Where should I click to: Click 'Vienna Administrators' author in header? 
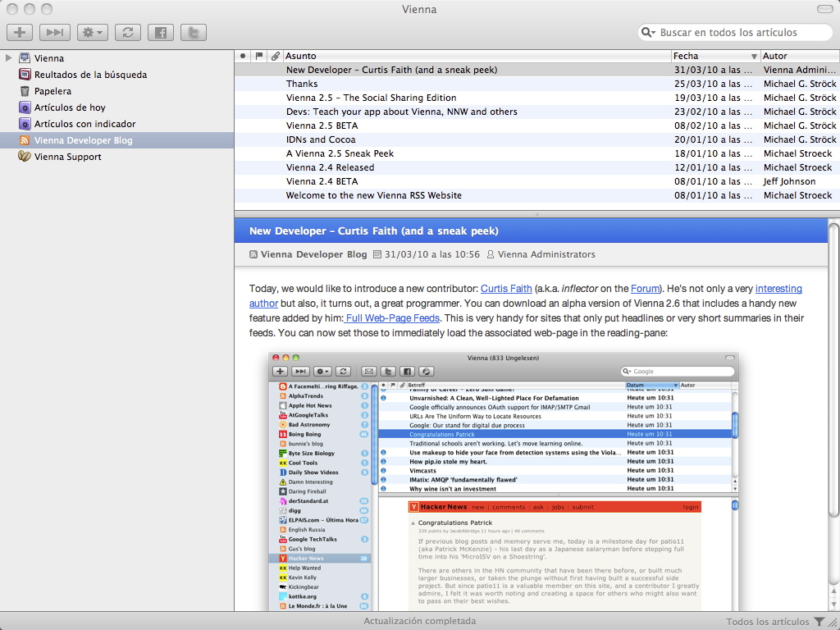pos(546,254)
